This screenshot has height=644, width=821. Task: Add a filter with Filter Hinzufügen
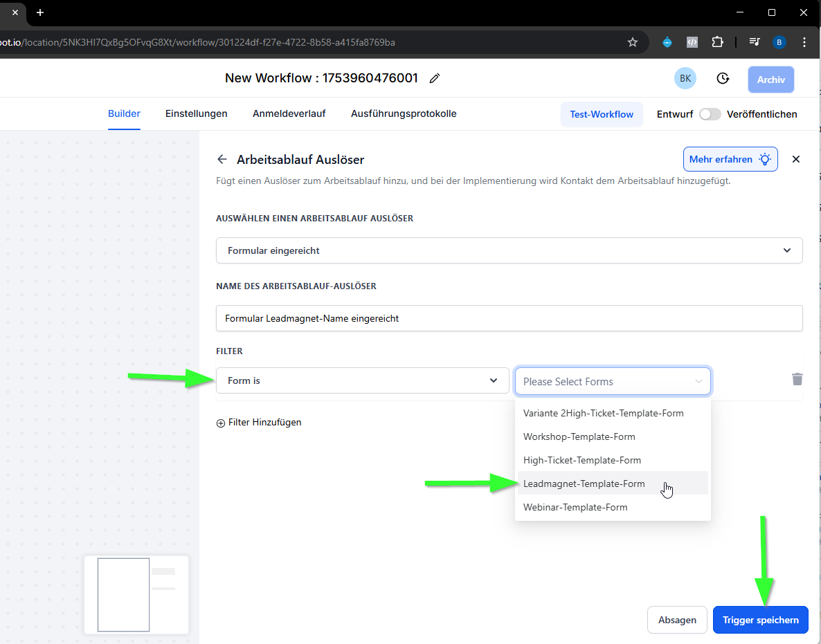coord(259,422)
